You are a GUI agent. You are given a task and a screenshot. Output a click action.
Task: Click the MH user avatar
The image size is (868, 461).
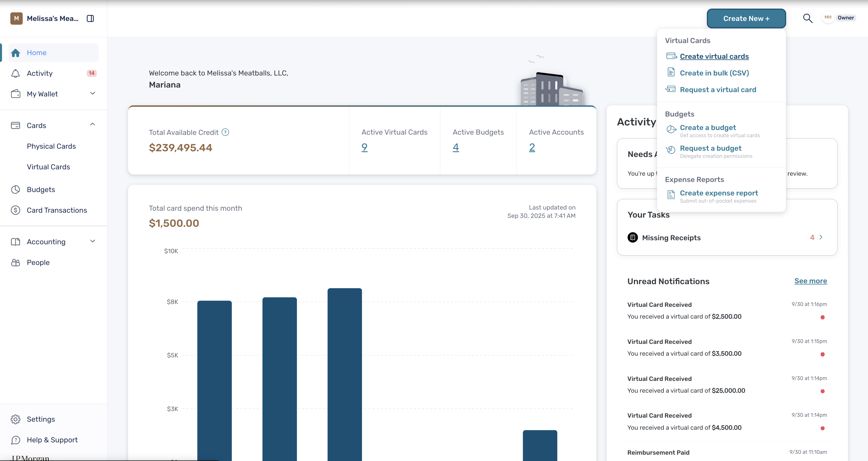point(828,18)
